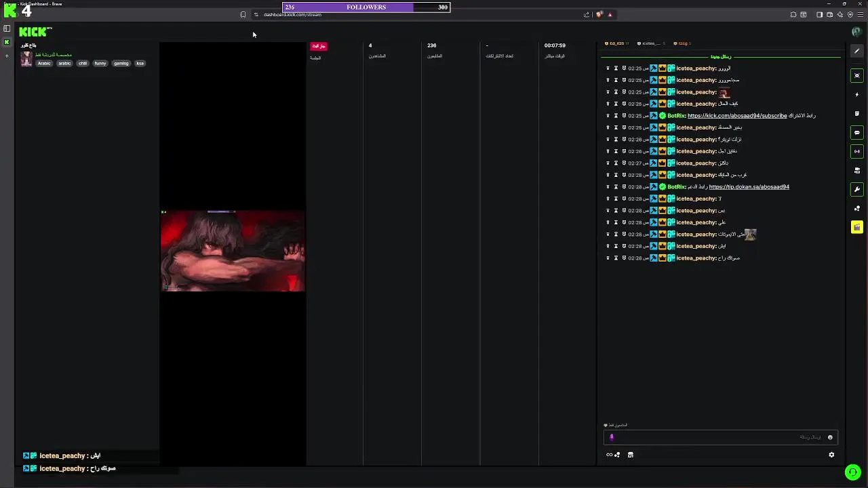Click the icetea_peachy name in top 02:25 message
Screen dimensions: 868x488
[696, 68]
